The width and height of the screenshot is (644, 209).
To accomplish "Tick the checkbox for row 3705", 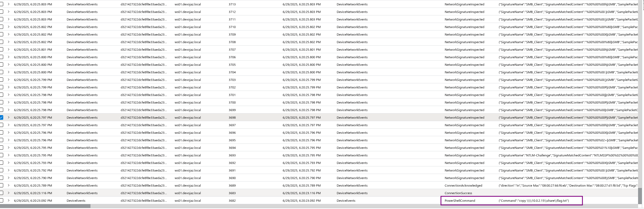I will 1,65.
